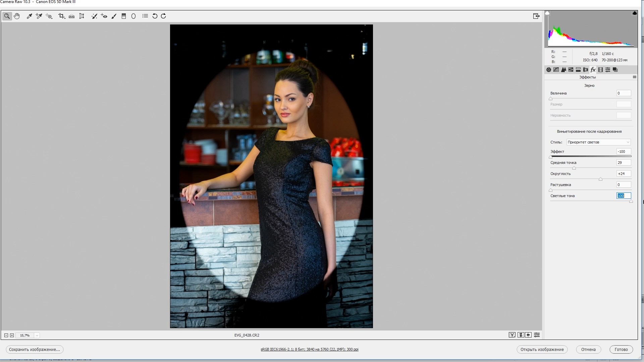Select the Graduated Filter tool
Viewport: 644px width, 362px height.
coord(123,16)
